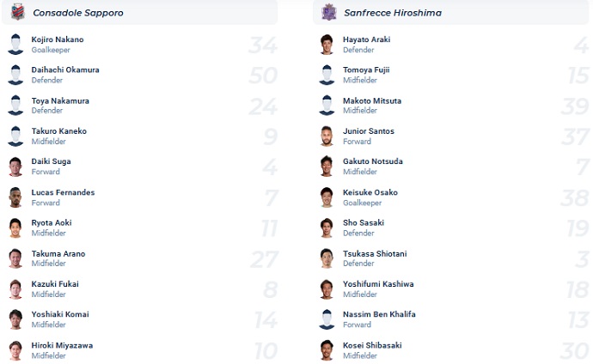This screenshot has height=364, width=593.
Task: Click Hayato Araki's player photo
Action: click(x=327, y=44)
